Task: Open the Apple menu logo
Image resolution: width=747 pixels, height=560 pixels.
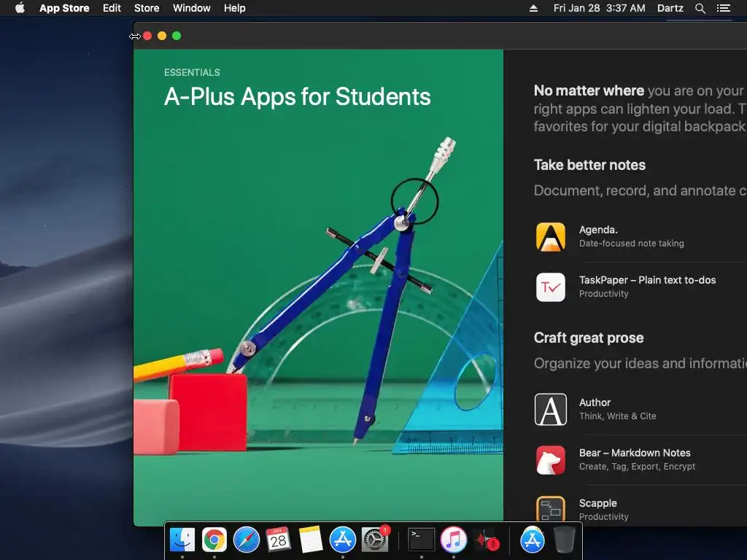Action: point(20,8)
